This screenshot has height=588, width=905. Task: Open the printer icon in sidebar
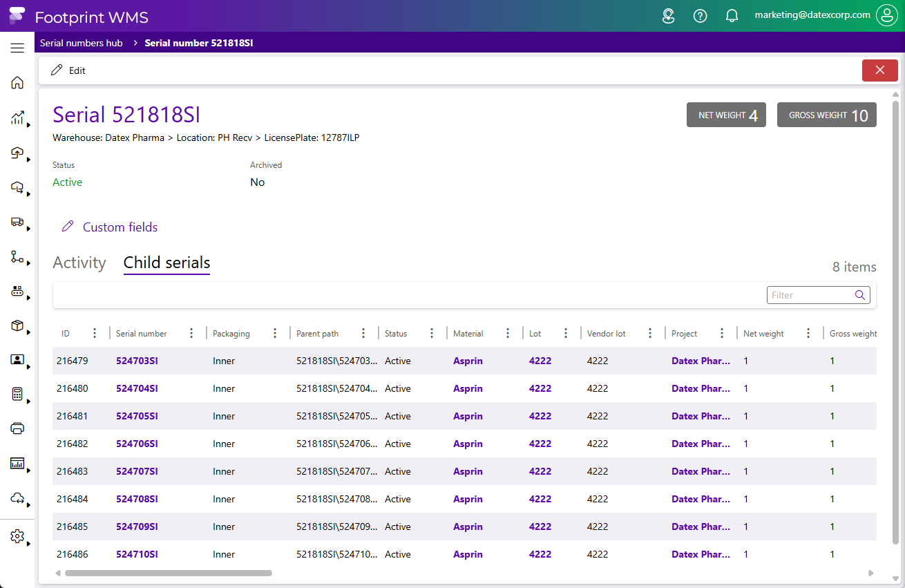pyautogui.click(x=17, y=428)
